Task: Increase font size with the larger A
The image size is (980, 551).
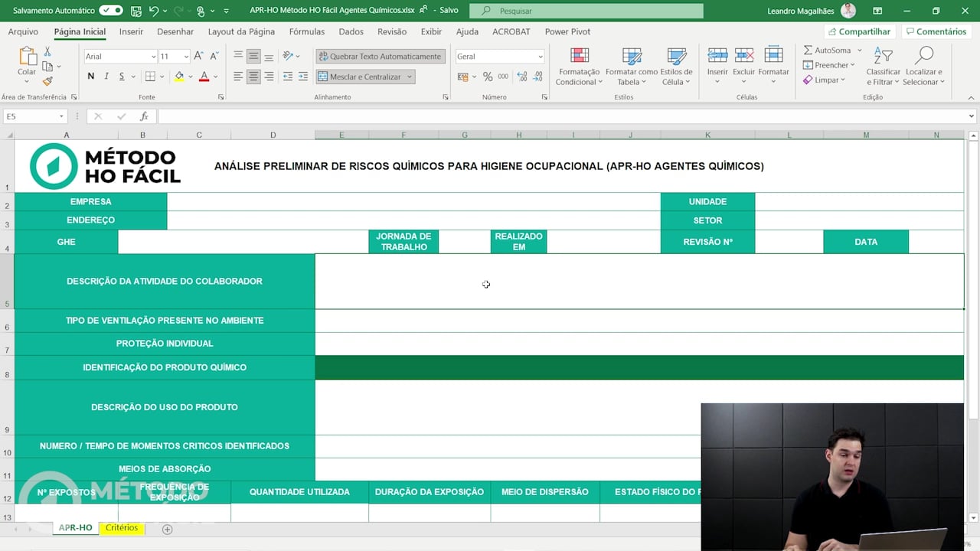Action: (x=198, y=56)
